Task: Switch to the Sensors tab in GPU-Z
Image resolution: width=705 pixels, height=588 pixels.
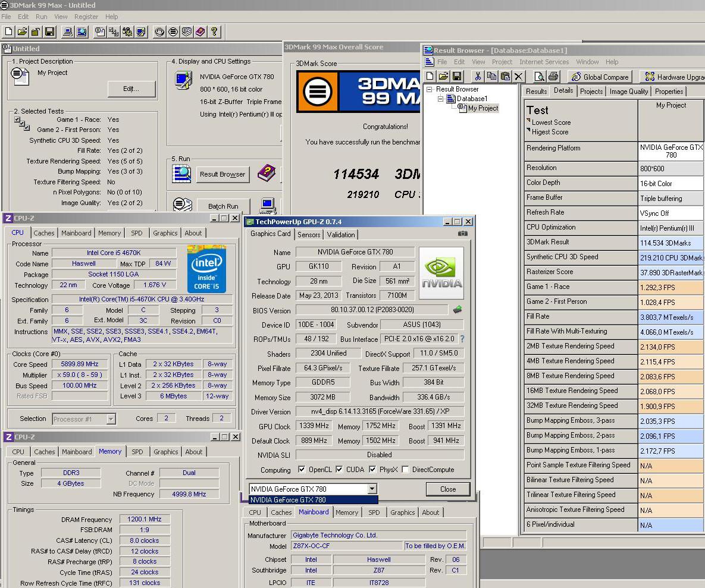Action: click(x=309, y=234)
